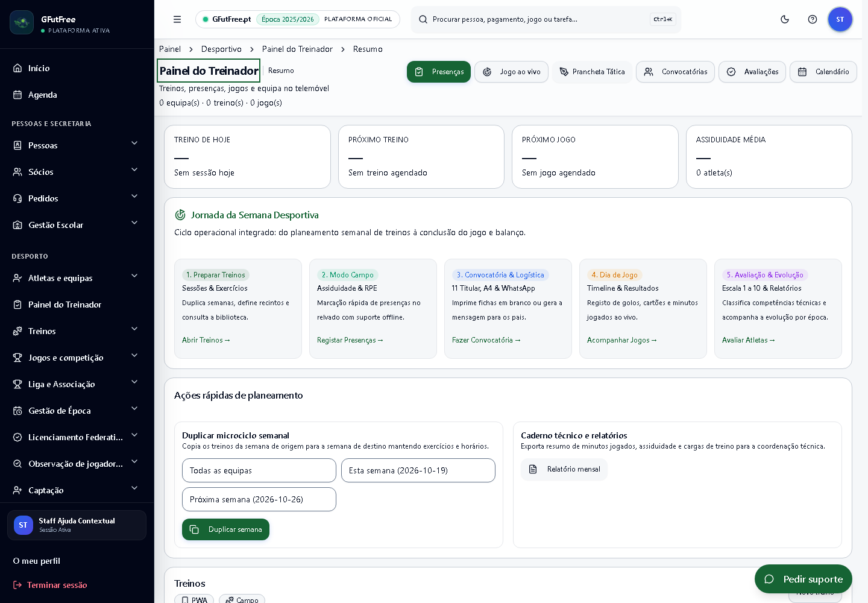
Task: Click the Relatório mensal document icon
Action: tap(533, 469)
